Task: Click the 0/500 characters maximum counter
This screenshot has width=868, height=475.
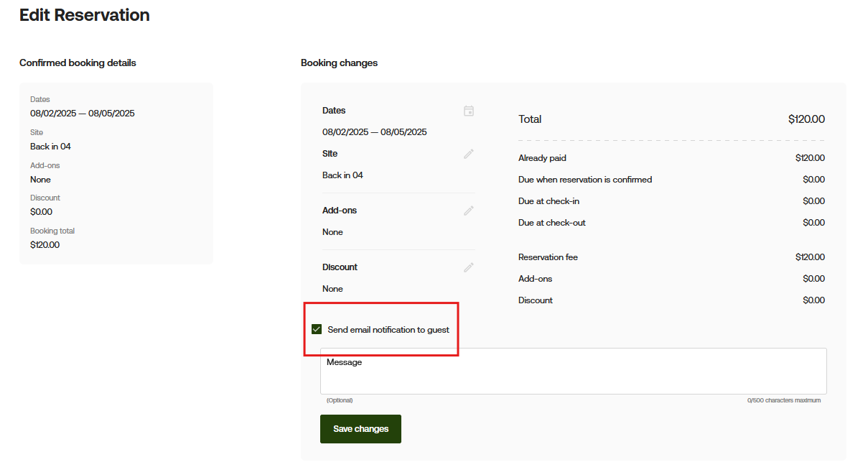Action: pyautogui.click(x=784, y=400)
